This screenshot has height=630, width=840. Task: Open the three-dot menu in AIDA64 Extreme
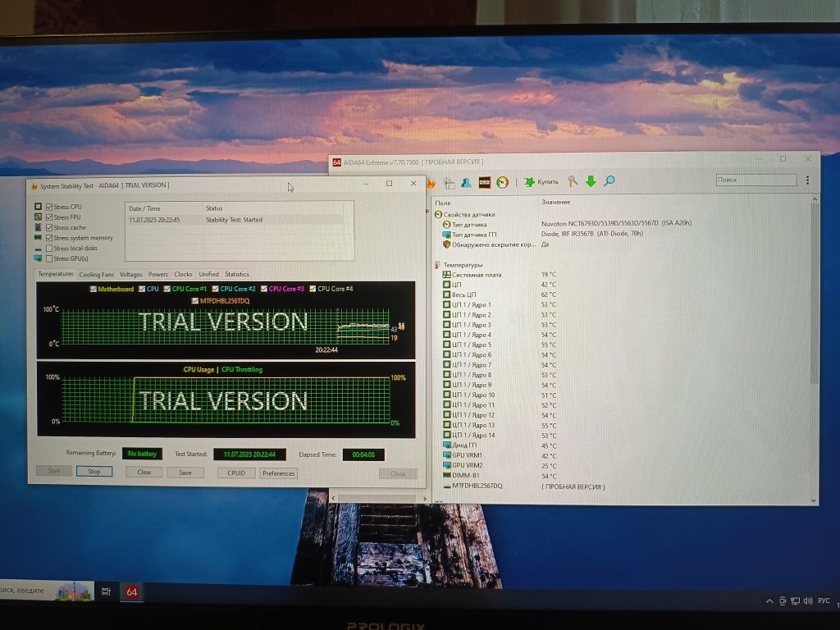[x=807, y=180]
